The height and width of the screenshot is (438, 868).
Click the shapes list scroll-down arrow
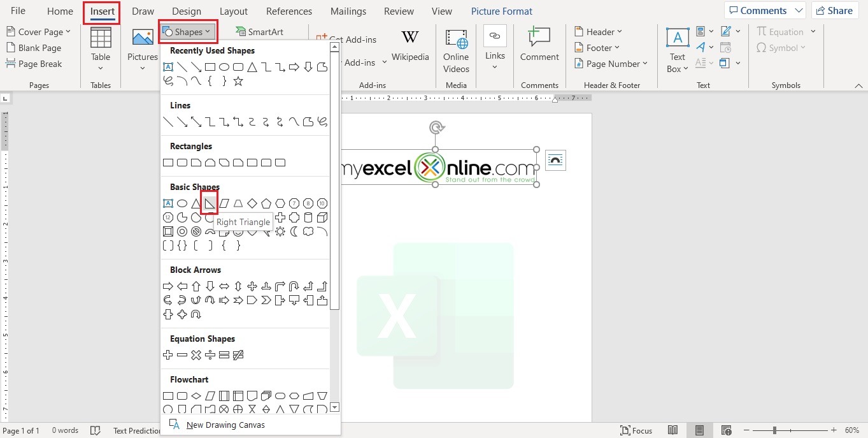[x=335, y=407]
